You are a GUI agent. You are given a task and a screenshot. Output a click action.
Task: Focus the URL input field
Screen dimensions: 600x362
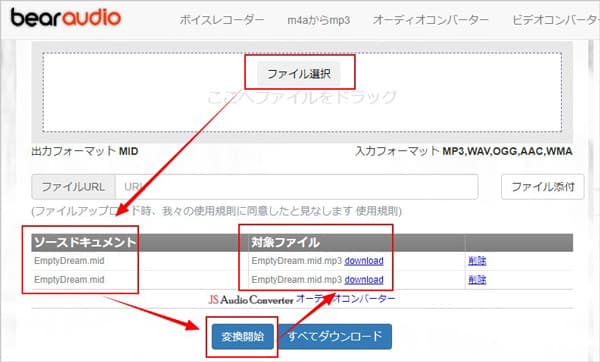297,187
